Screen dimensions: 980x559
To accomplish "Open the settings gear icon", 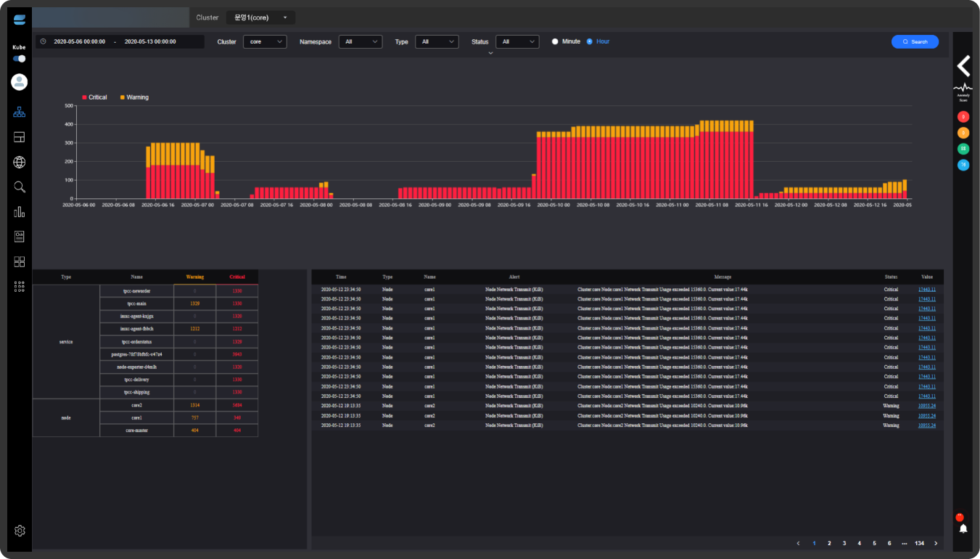I will 20,531.
